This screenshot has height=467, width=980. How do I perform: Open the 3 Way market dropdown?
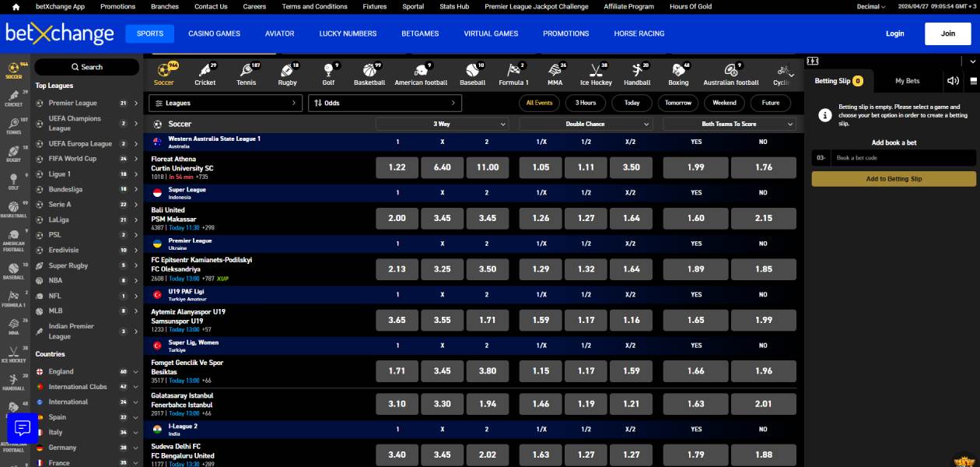pos(442,124)
